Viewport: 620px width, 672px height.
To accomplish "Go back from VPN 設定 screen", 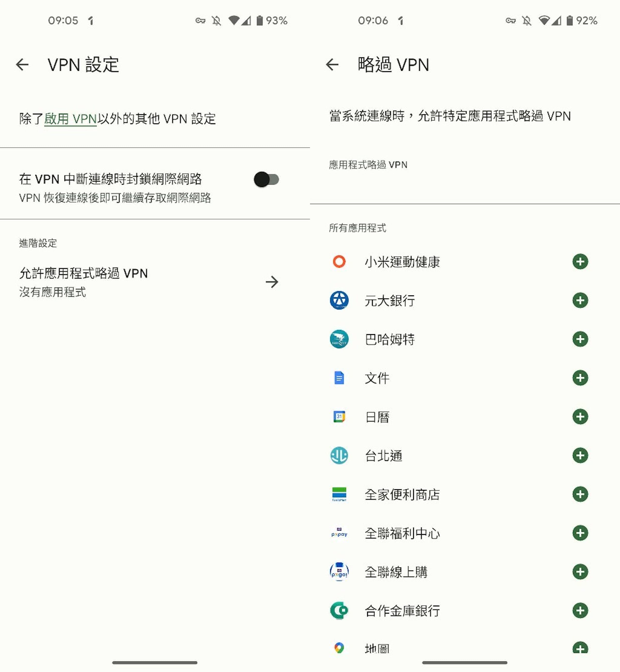I will (22, 64).
